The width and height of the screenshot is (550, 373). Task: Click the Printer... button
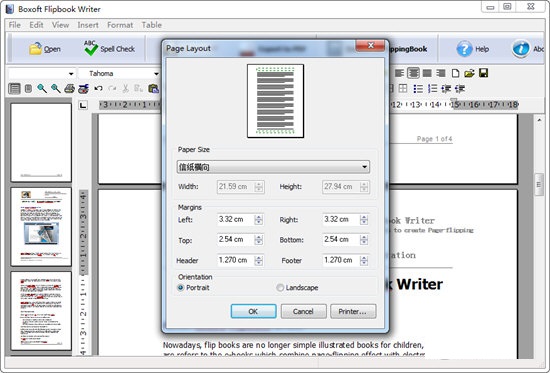coord(353,311)
